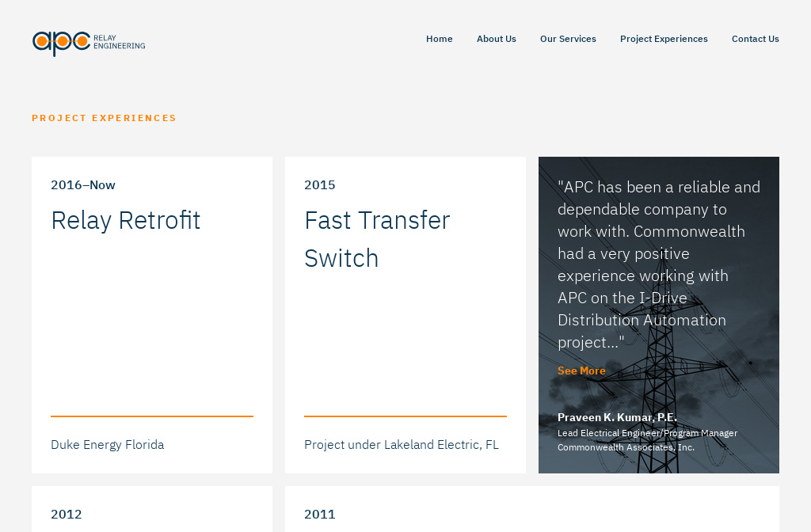
Task: Click the PROJECT EXPERIENCES heading
Action: [x=104, y=117]
